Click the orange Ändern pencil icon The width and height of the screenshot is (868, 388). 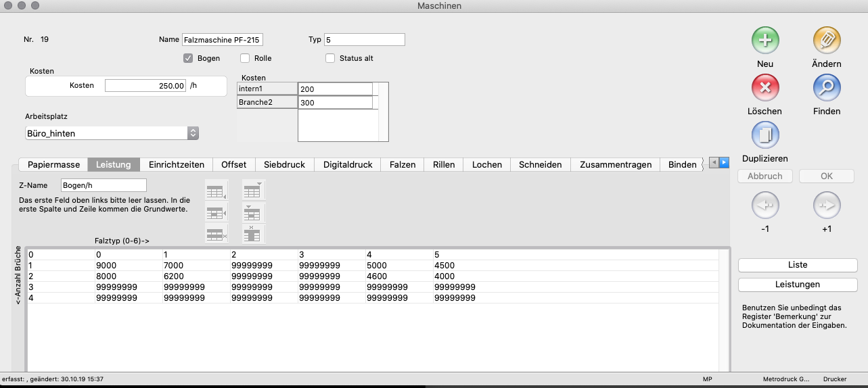(x=826, y=41)
